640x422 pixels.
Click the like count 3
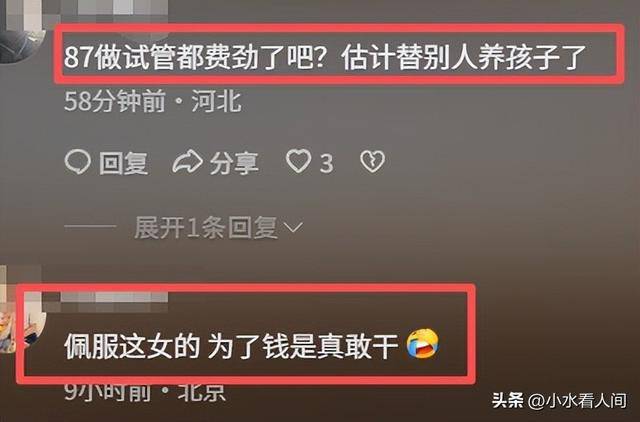(x=327, y=164)
